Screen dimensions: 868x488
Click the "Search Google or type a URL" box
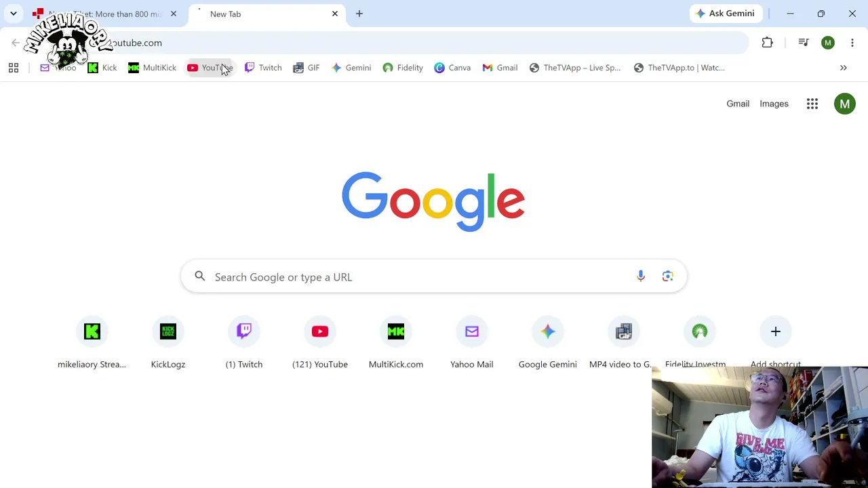pyautogui.click(x=434, y=277)
